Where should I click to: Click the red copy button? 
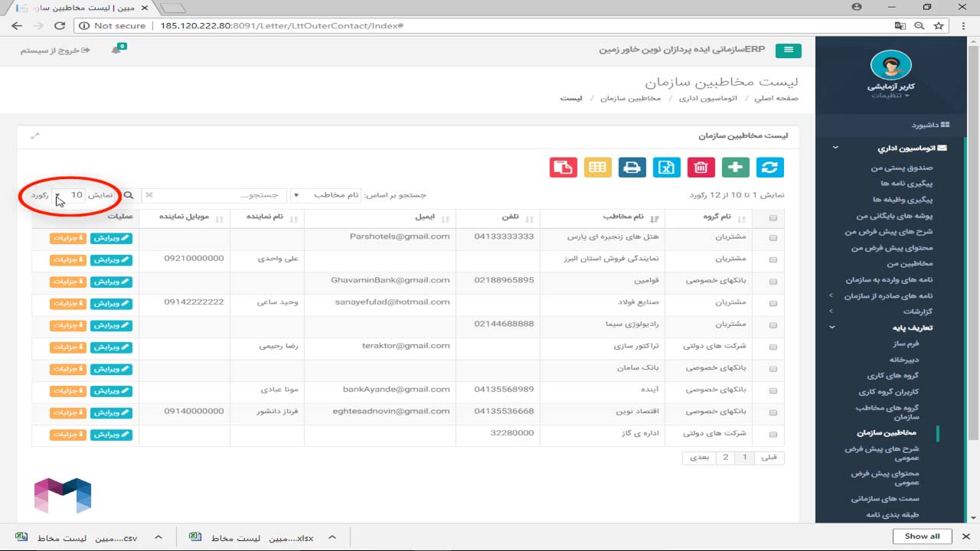(x=563, y=168)
